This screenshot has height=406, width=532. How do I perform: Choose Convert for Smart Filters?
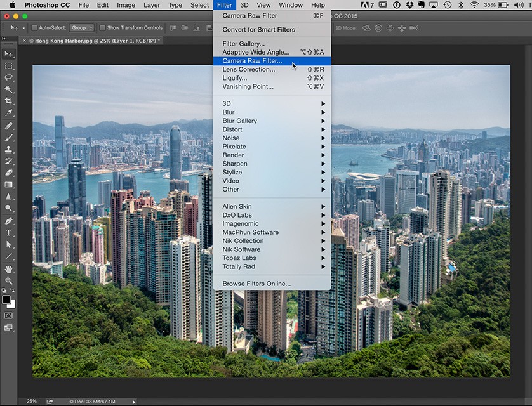click(258, 29)
